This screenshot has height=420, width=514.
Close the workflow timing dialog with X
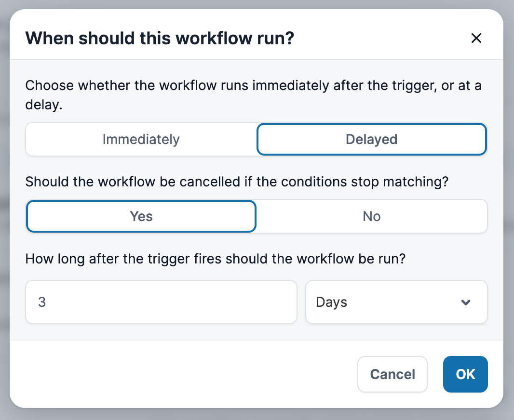click(x=476, y=38)
